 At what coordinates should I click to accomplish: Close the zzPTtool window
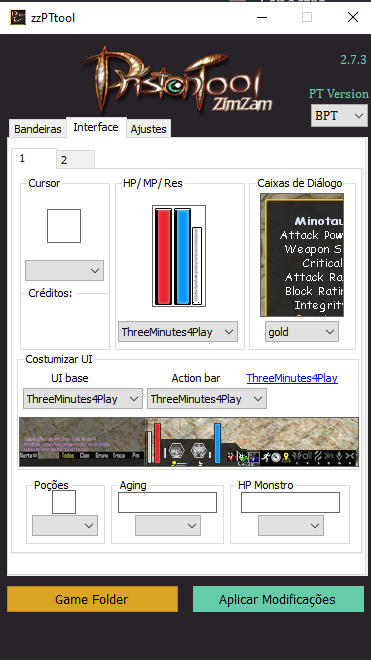click(x=352, y=17)
